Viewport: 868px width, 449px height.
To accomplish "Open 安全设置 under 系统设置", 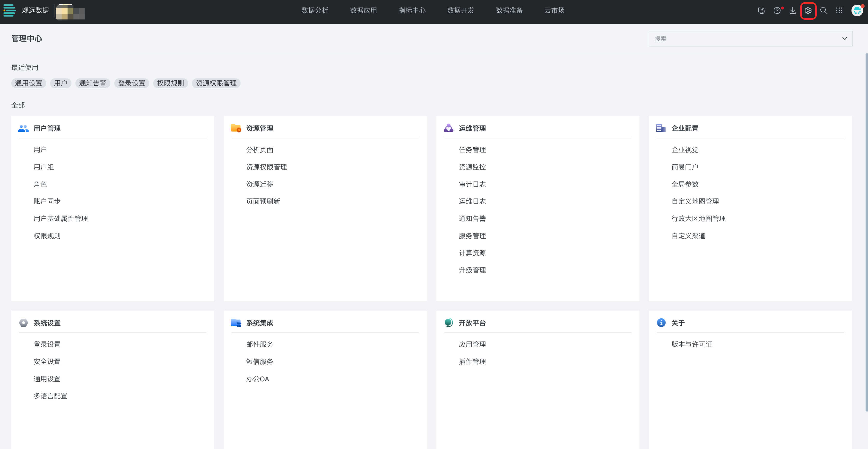I will (x=47, y=362).
